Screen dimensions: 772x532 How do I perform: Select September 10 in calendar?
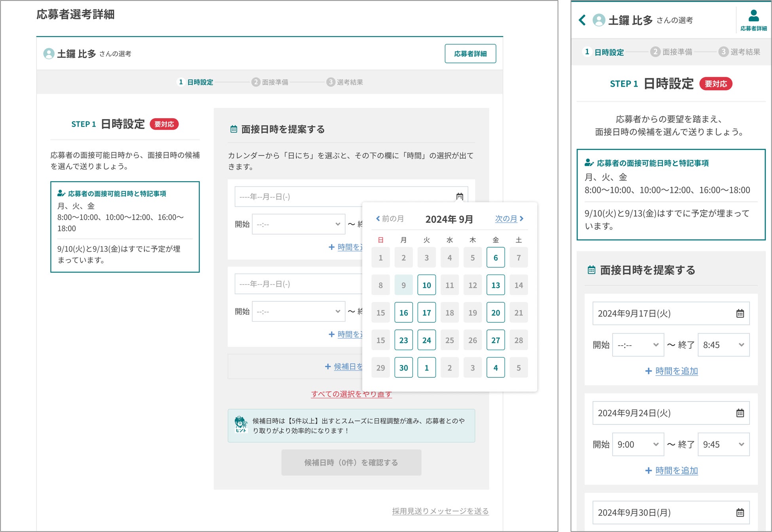(x=426, y=285)
